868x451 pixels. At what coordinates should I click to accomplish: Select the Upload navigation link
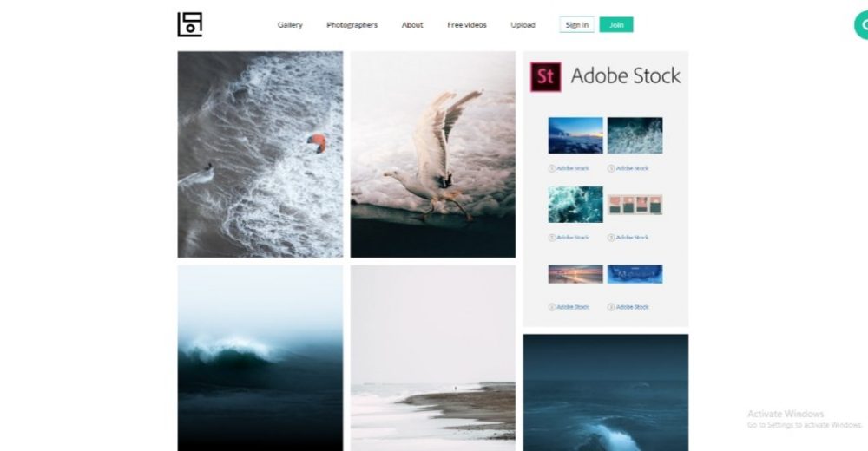pyautogui.click(x=523, y=25)
